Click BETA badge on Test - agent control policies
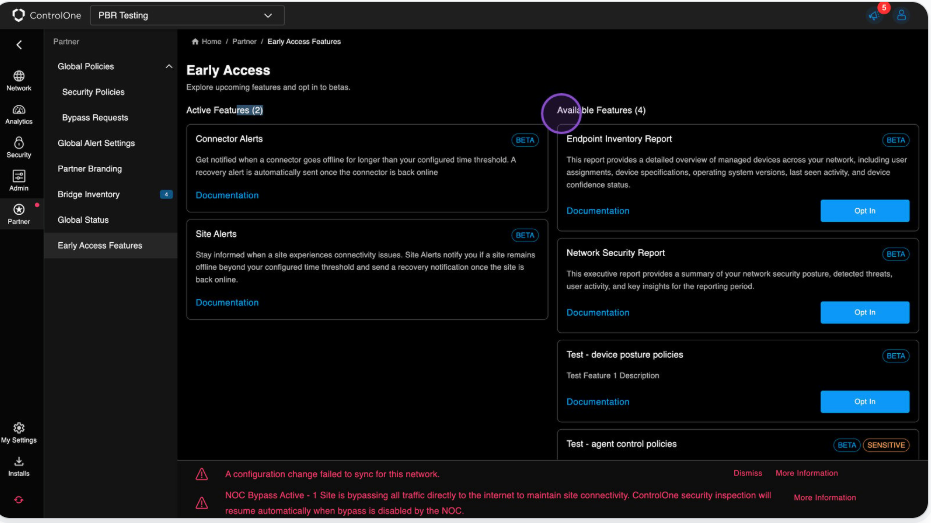This screenshot has height=523, width=931. click(847, 445)
